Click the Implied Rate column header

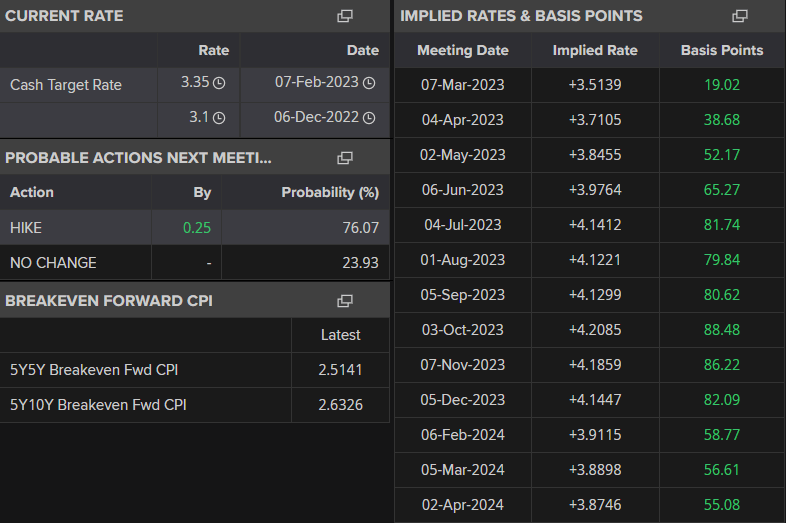tap(594, 50)
